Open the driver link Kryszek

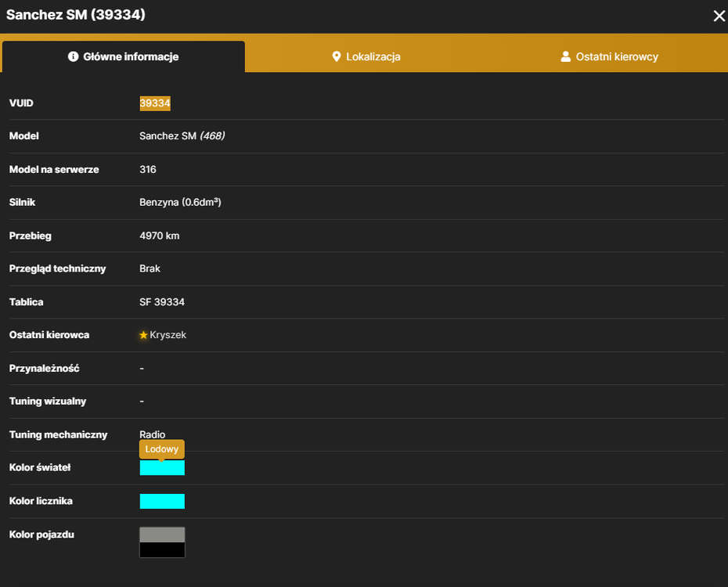pyautogui.click(x=168, y=335)
